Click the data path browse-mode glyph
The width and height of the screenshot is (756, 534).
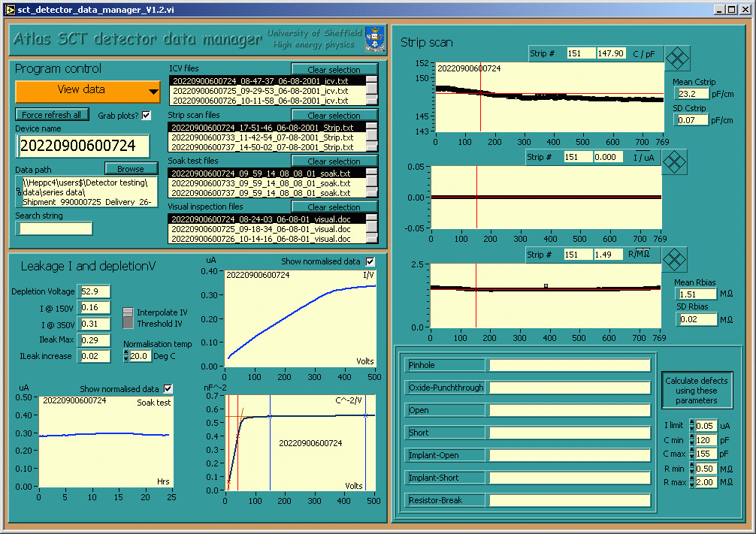click(x=19, y=192)
